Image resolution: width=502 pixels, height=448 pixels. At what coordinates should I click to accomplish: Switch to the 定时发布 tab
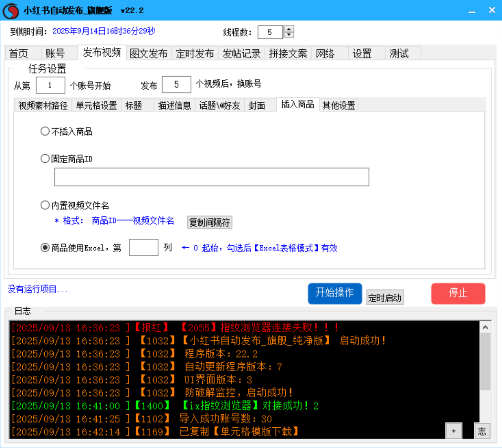point(195,54)
